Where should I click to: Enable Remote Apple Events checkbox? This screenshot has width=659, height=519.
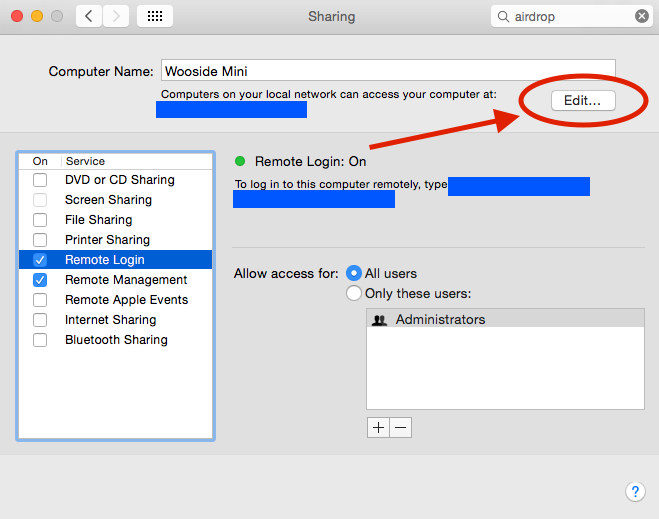pyautogui.click(x=40, y=300)
